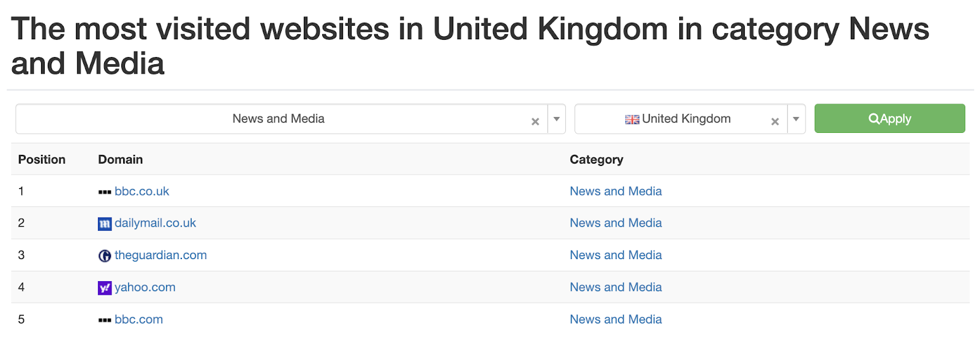Click the Category column header

pos(597,160)
